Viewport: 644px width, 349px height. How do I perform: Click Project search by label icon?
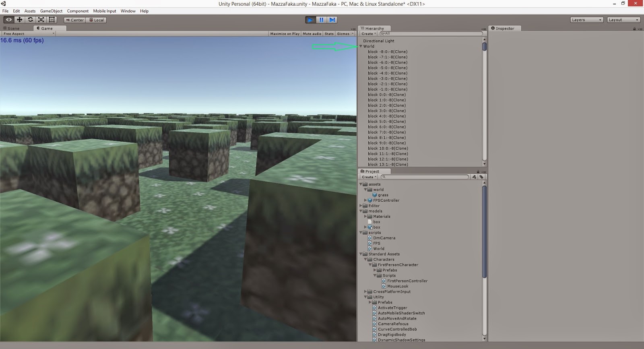tap(481, 177)
